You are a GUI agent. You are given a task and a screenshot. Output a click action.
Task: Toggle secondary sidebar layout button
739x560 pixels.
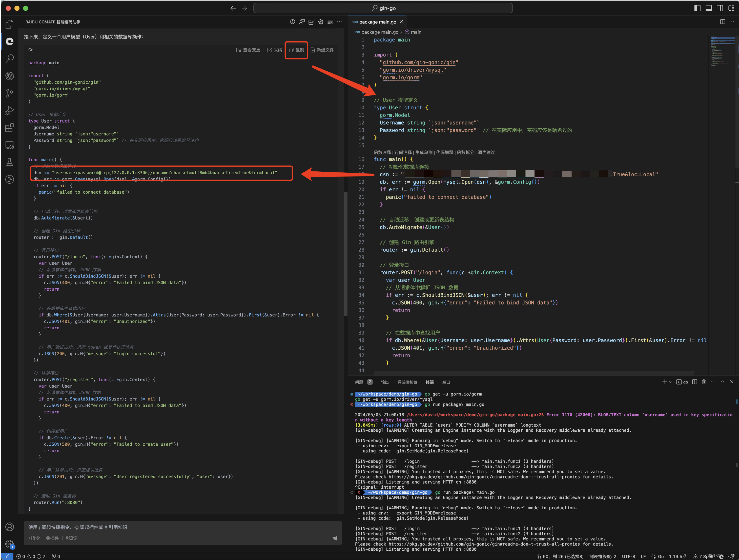(x=720, y=8)
